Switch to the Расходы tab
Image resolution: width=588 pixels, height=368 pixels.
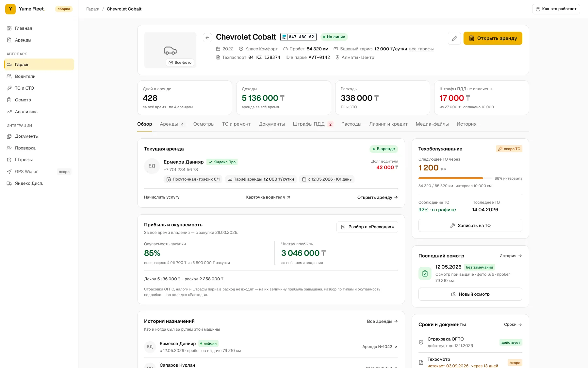click(x=351, y=124)
